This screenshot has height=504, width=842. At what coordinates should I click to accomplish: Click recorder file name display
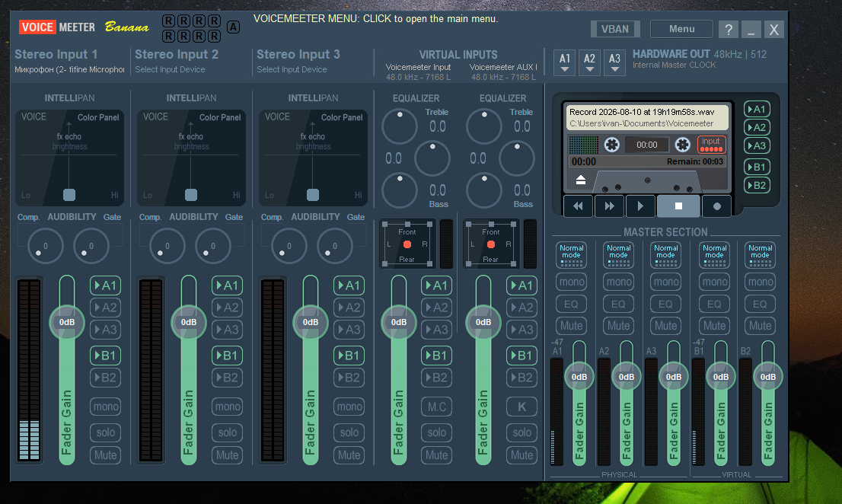(647, 117)
